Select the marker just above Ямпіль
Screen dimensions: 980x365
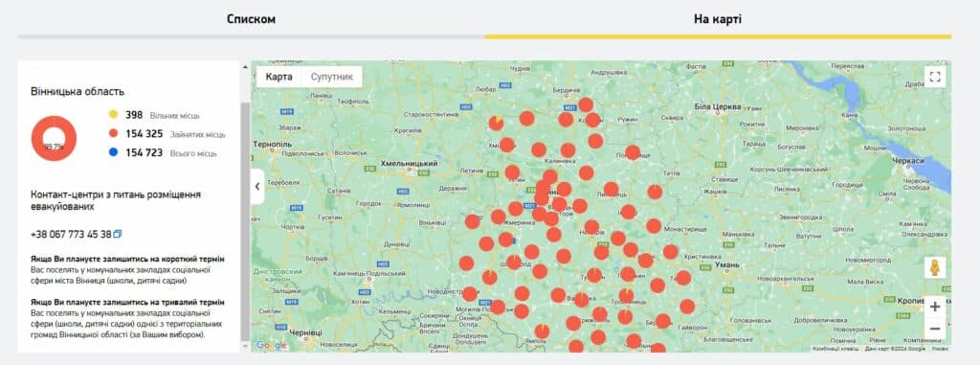[x=542, y=331]
